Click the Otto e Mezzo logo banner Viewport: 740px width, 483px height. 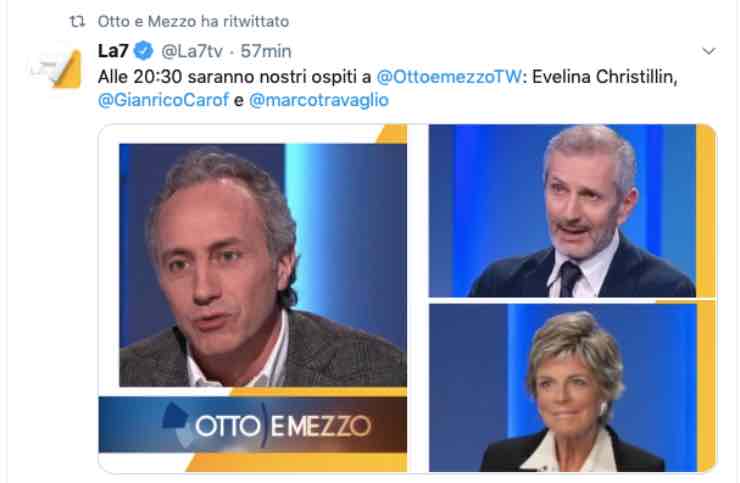[x=252, y=424]
